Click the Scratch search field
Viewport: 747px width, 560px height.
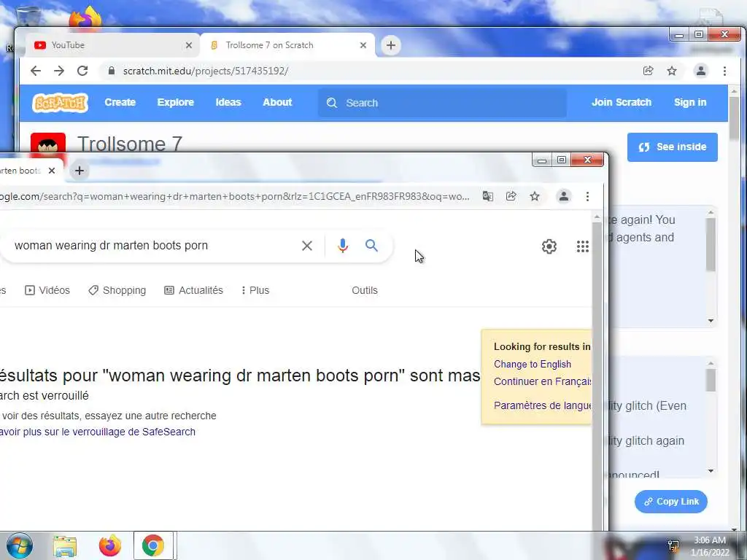442,103
